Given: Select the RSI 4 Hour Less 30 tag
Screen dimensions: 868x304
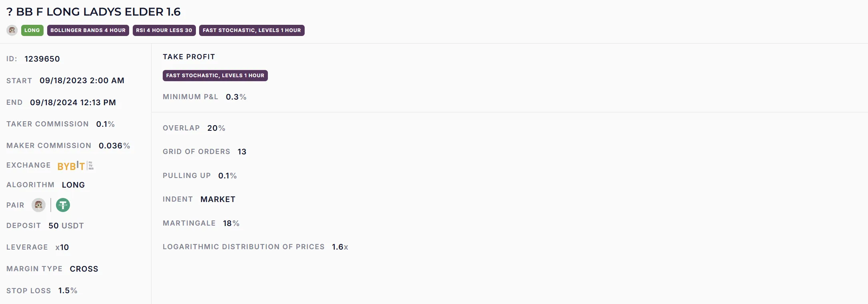Looking at the screenshot, I should [x=164, y=30].
